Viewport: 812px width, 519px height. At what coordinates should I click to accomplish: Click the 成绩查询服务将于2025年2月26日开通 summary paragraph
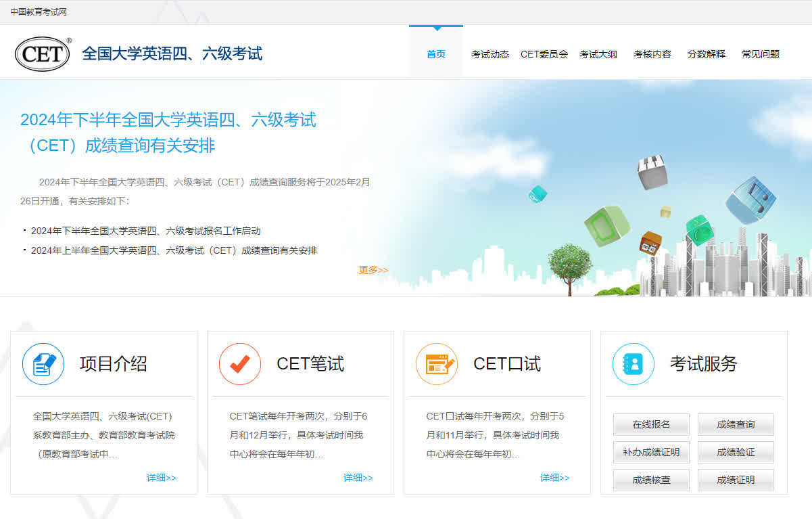(x=195, y=191)
